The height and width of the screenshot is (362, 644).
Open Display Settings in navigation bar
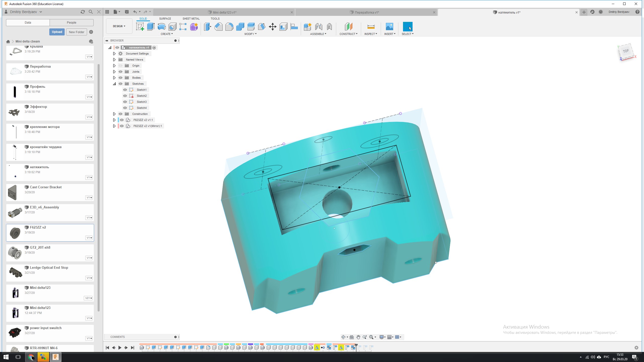pyautogui.click(x=382, y=337)
